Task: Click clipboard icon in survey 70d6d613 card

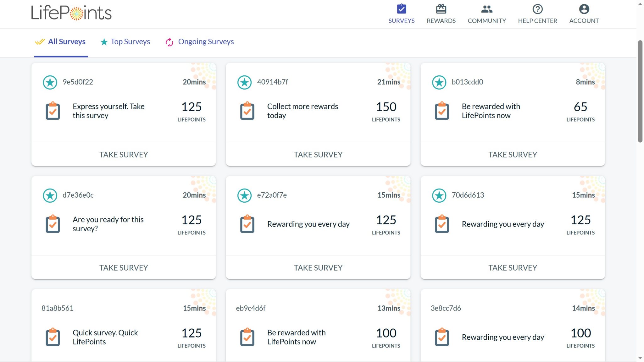Action: click(x=442, y=224)
